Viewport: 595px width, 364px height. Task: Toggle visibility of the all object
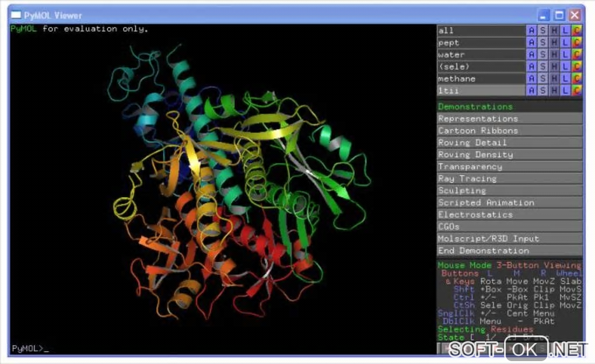481,30
